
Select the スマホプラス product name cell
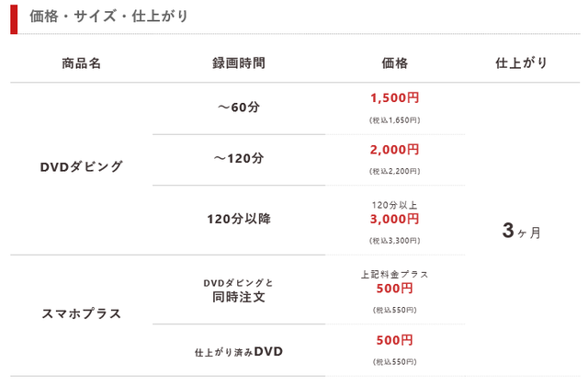81,313
